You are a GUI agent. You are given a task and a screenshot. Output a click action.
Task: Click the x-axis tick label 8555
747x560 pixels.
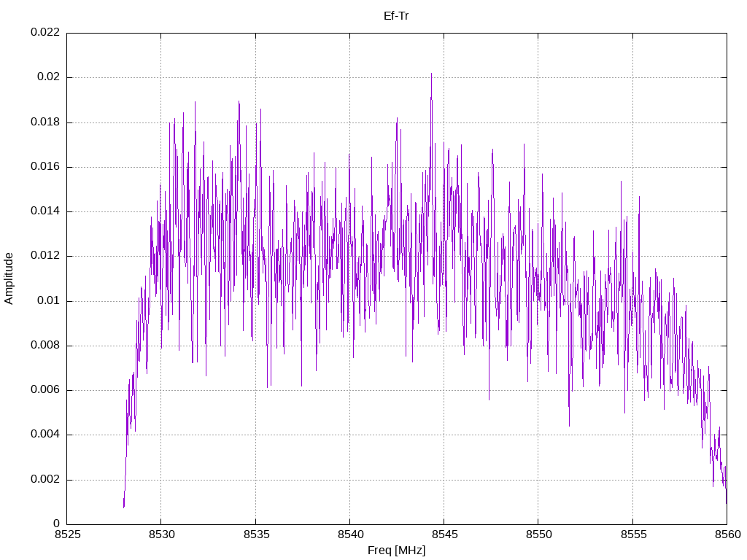pos(634,534)
